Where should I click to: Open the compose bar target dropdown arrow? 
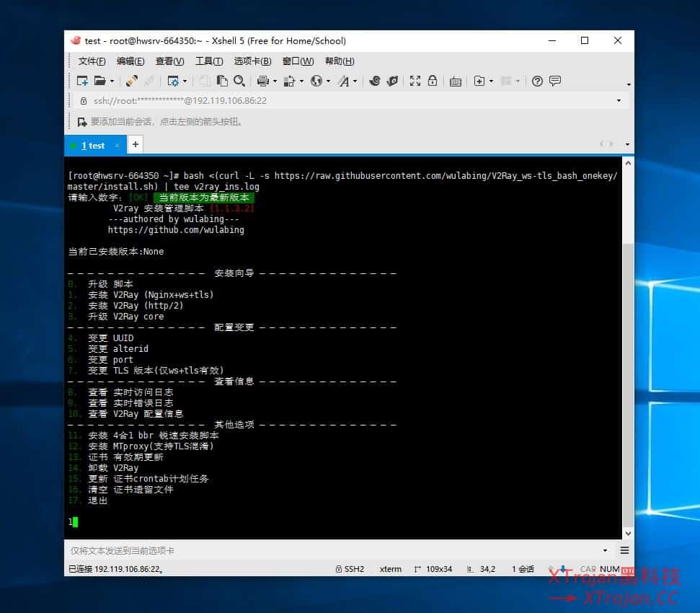coord(605,550)
